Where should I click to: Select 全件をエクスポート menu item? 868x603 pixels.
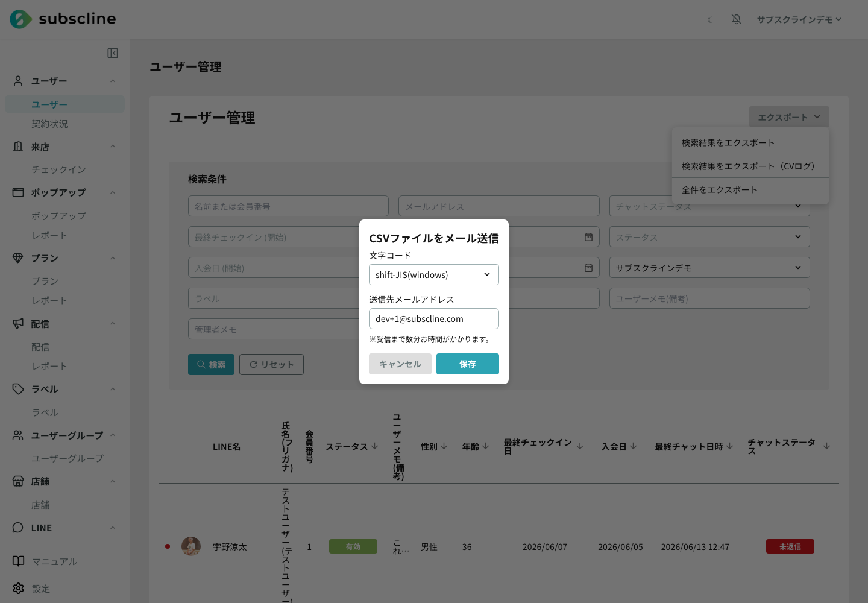(750, 189)
